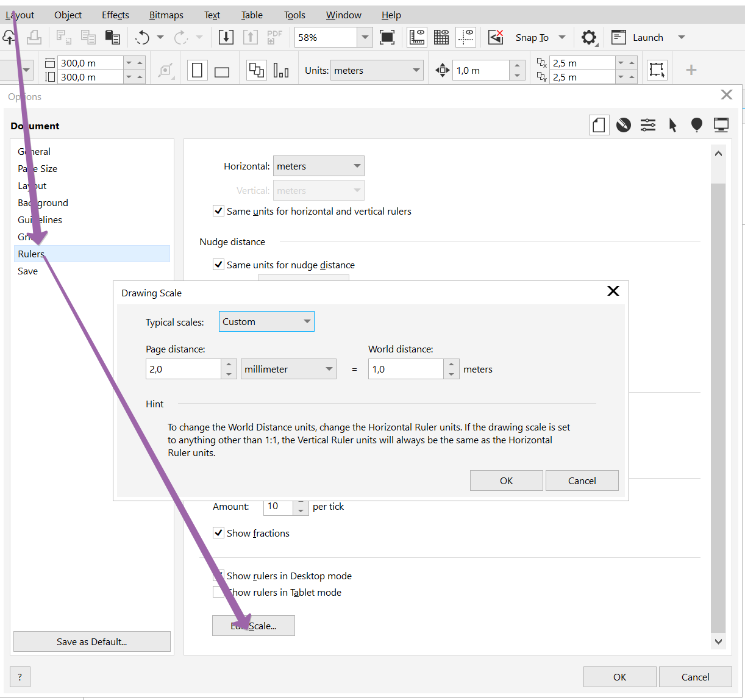Toggle Same units for horizontal and vertical rulers
The width and height of the screenshot is (745, 700).
point(218,211)
